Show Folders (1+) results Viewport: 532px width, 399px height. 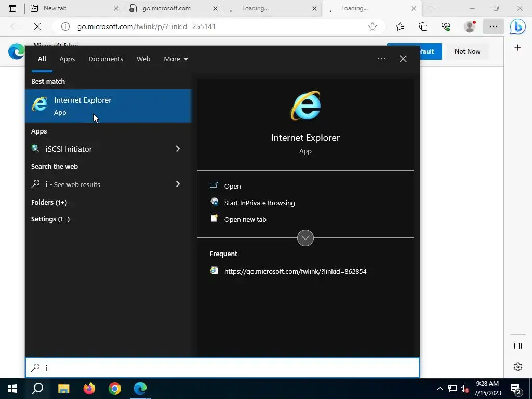(x=49, y=202)
